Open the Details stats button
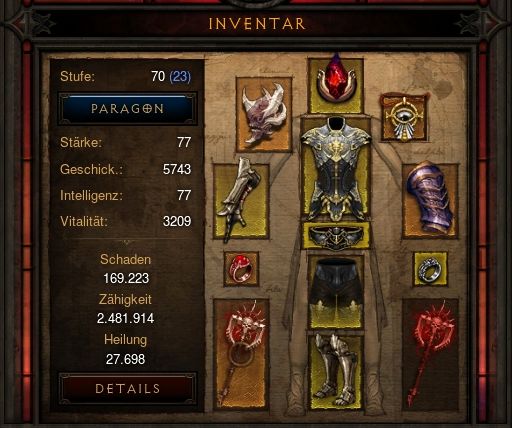512x428 pixels. point(127,389)
